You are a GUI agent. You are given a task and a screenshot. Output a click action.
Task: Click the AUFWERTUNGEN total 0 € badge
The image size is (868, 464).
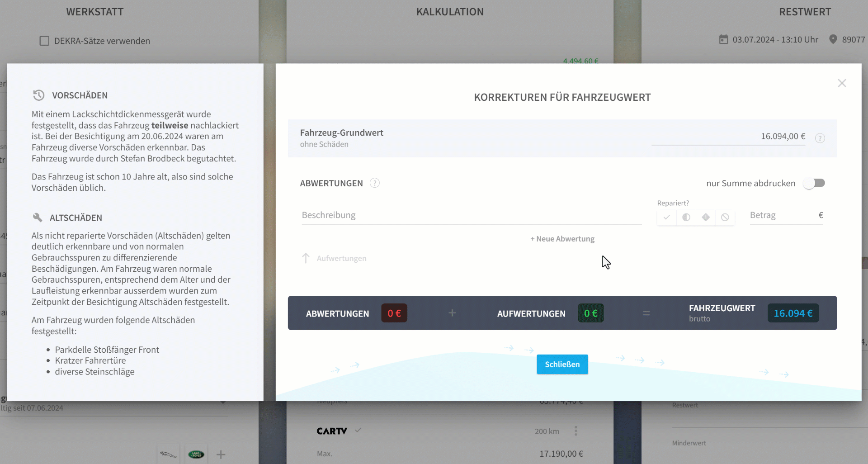591,313
